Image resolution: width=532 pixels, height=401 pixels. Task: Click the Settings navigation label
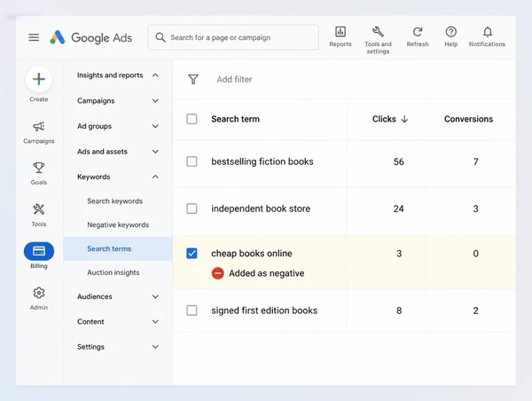tap(90, 347)
